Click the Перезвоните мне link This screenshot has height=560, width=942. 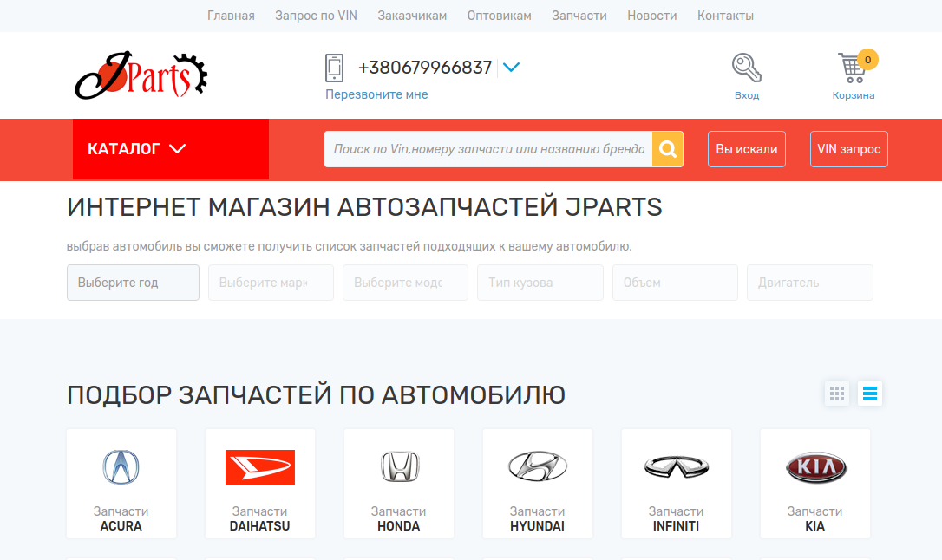376,94
